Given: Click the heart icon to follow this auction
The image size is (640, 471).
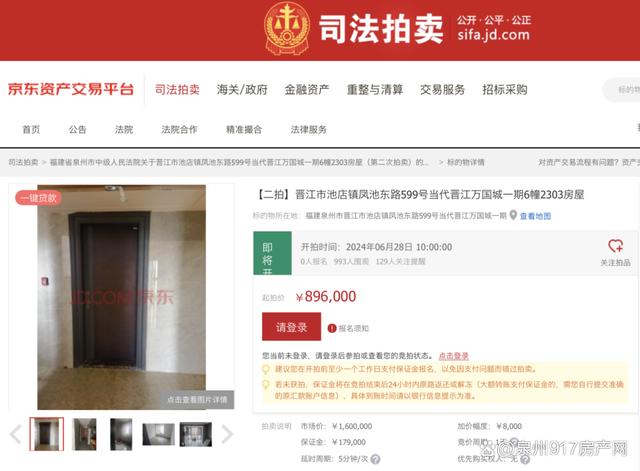Looking at the screenshot, I should 615,246.
